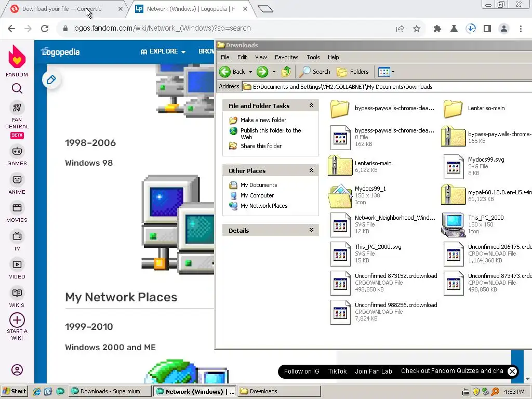Open the Tools menu in Downloads
Screen dimensions: 532x399
313,57
